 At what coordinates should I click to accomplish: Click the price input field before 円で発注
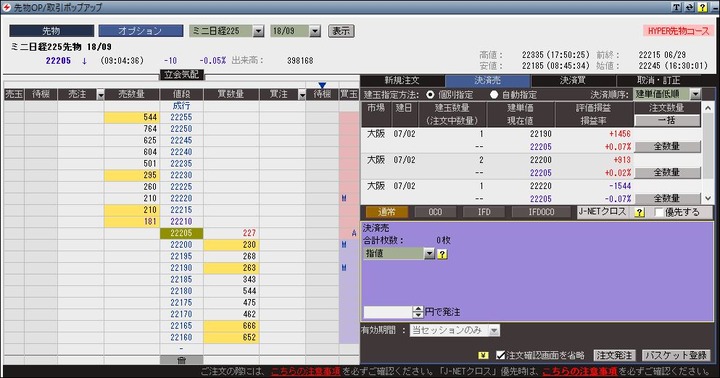pyautogui.click(x=388, y=312)
